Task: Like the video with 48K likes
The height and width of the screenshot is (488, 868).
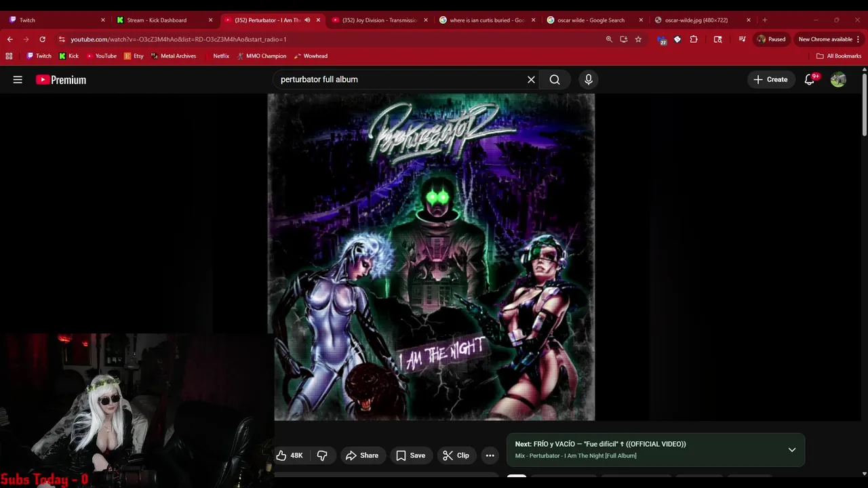Action: click(290, 455)
